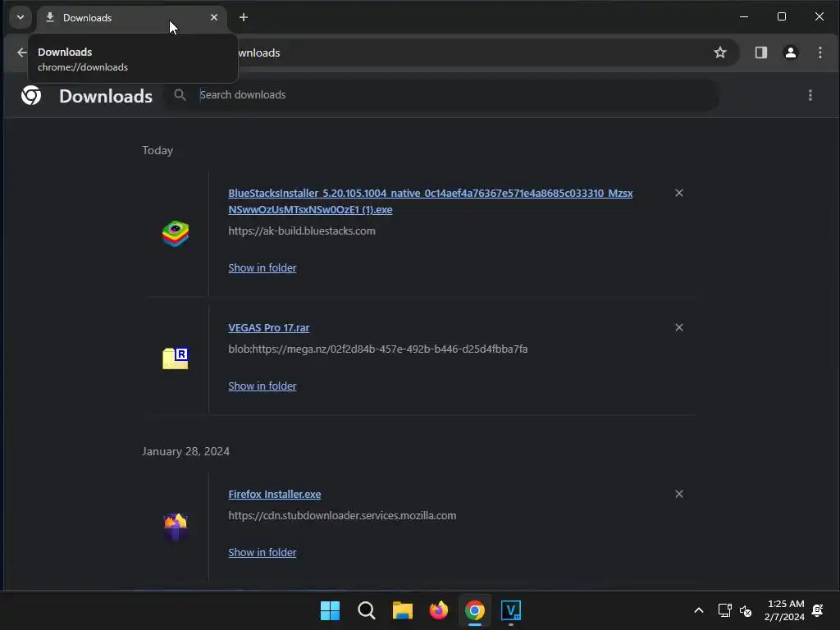
Task: Click the January 28, 2024 heading
Action: tap(186, 451)
